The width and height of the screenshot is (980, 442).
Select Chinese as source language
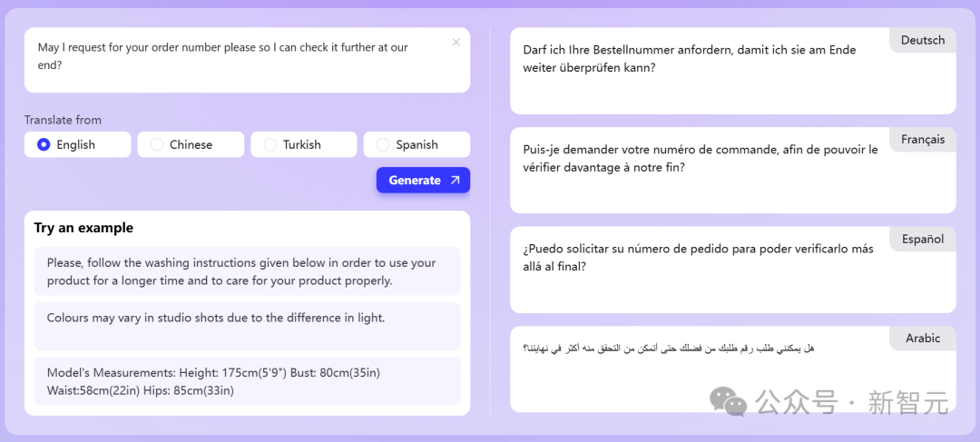tap(191, 144)
